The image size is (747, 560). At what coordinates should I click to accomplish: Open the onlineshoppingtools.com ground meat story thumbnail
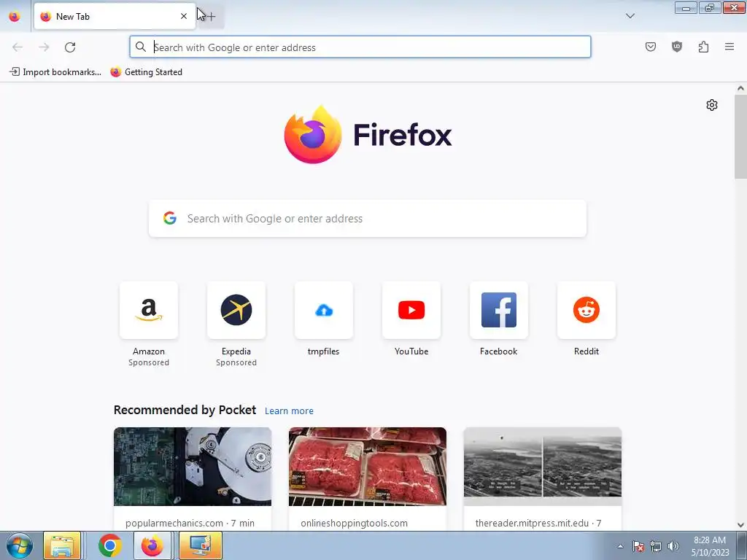coord(368,467)
